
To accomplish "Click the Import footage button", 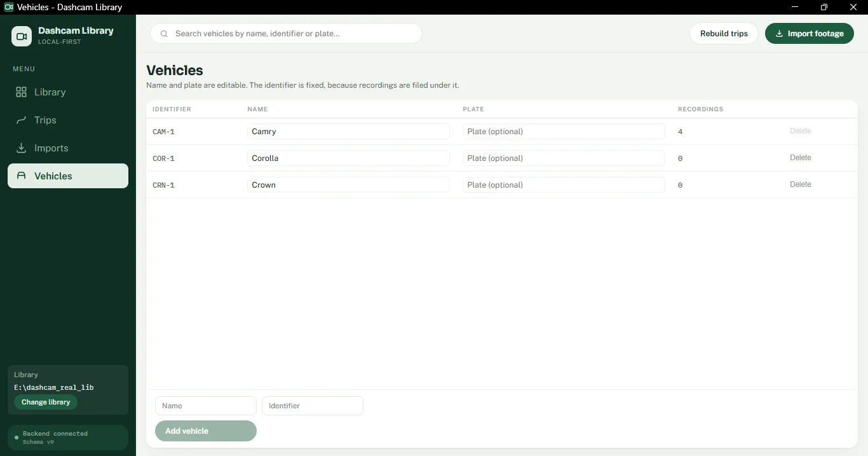I will tap(810, 34).
